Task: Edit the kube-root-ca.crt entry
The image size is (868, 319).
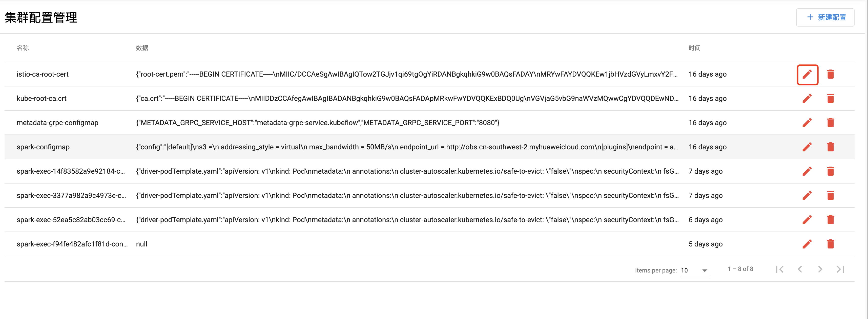Action: (x=807, y=99)
